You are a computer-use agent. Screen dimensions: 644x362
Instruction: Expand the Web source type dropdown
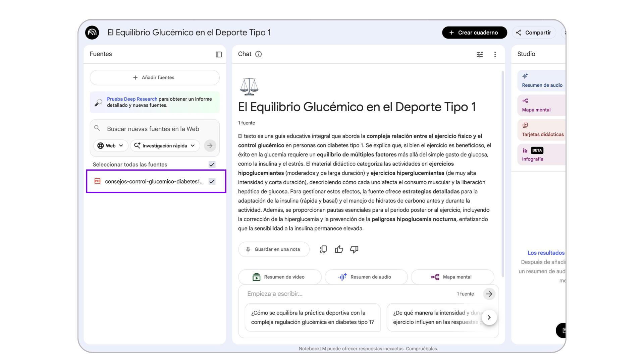110,145
